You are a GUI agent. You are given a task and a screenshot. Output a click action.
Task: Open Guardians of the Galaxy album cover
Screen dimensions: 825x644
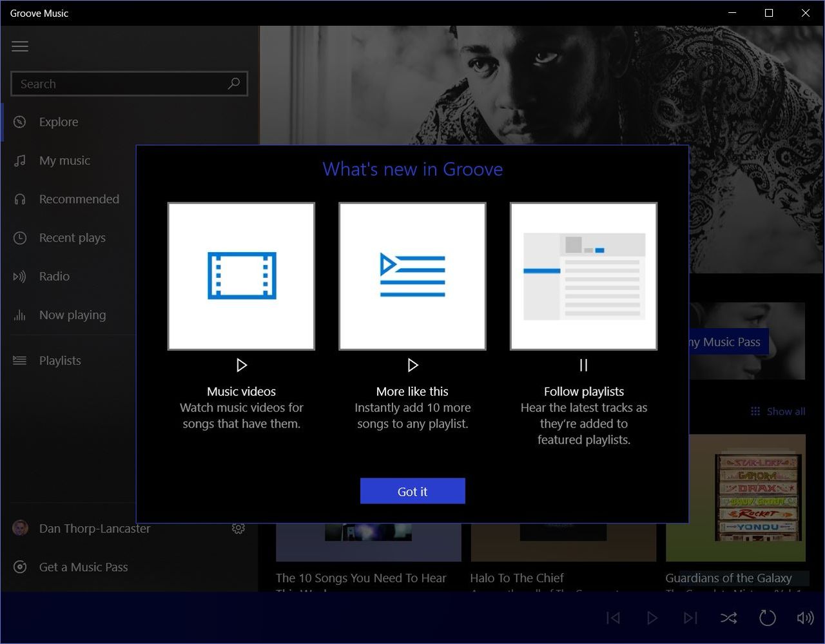pyautogui.click(x=735, y=498)
